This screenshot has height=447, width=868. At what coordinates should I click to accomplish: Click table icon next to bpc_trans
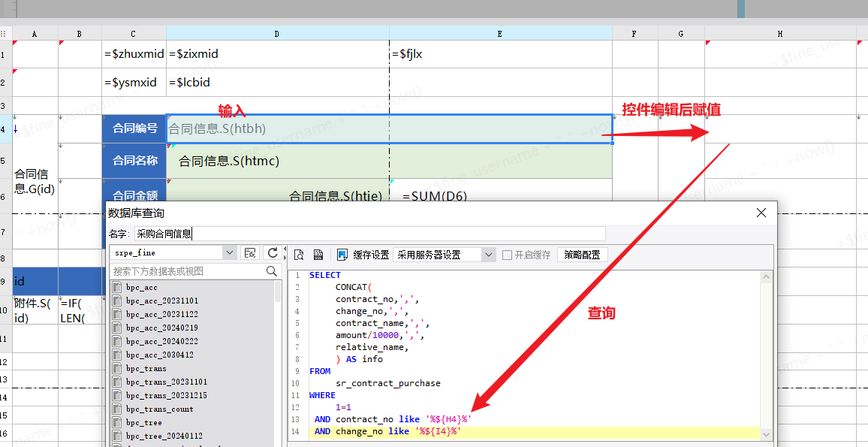pyautogui.click(x=117, y=368)
